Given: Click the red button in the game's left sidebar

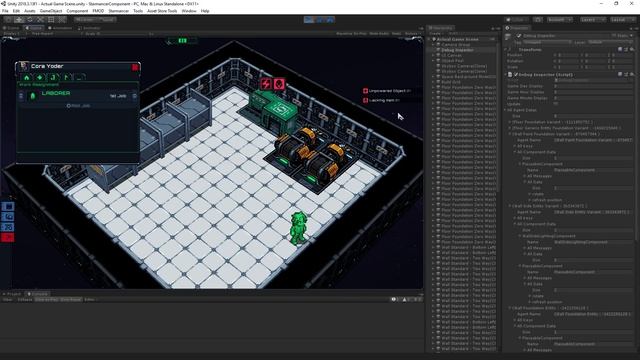Looking at the screenshot, I should coord(8,237).
